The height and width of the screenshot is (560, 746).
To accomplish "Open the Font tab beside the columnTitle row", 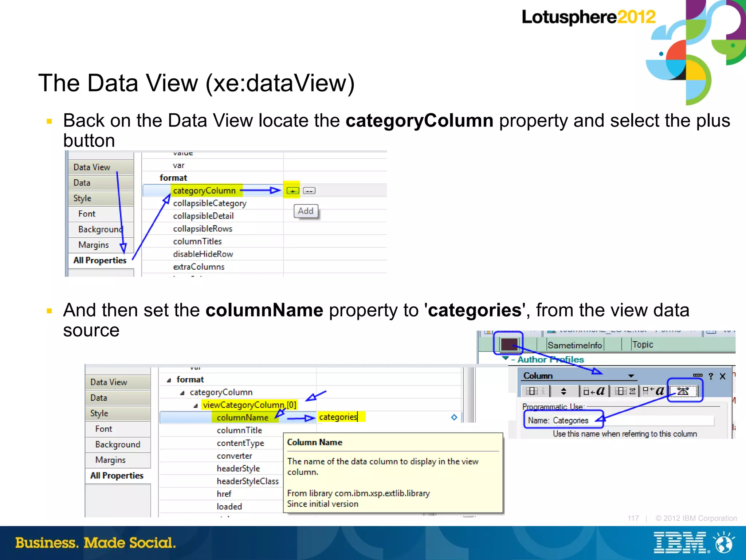I will [118, 429].
